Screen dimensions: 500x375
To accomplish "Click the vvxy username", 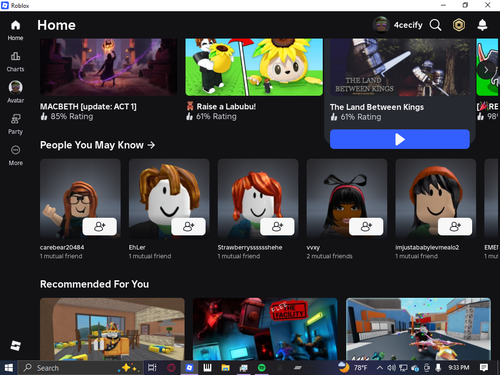I will click(x=313, y=247).
